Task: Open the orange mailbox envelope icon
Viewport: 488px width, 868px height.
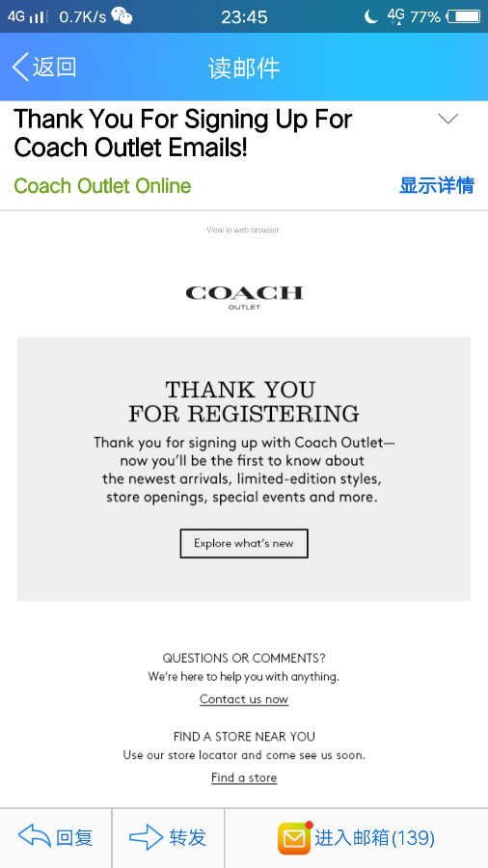Action: 294,838
